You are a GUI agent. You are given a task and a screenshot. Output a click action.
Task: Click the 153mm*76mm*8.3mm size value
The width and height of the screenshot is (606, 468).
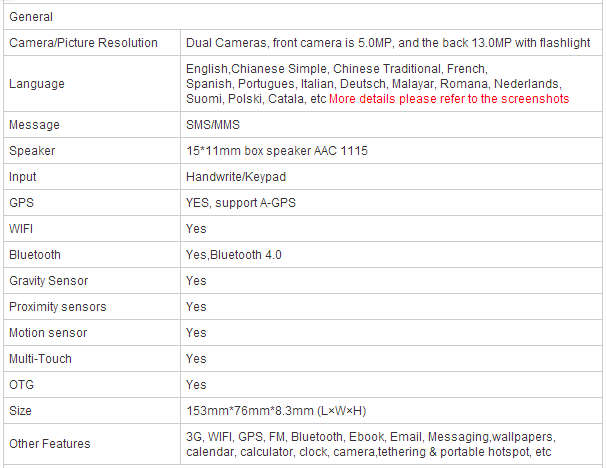tap(276, 410)
